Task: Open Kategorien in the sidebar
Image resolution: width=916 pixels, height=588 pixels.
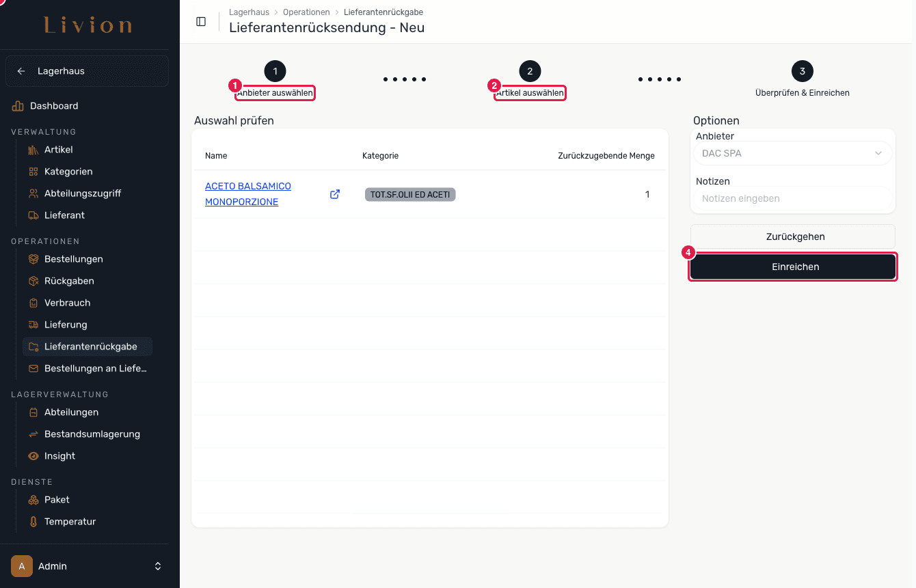Action: point(68,172)
